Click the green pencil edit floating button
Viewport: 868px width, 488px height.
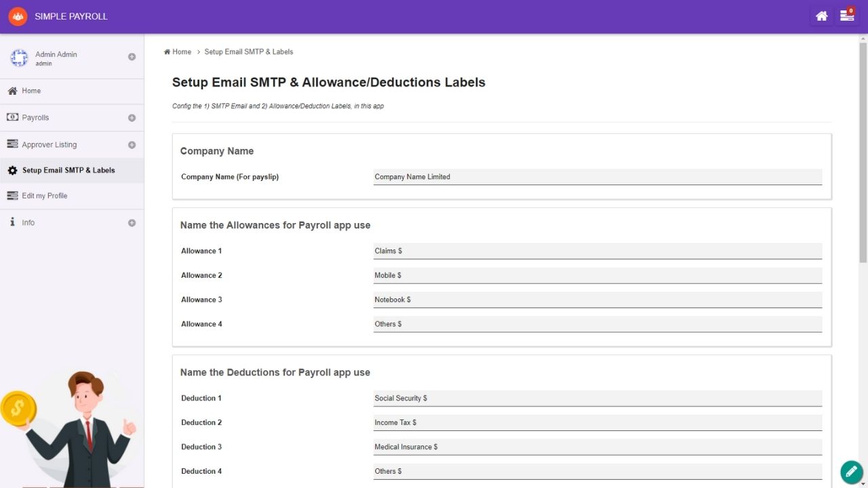click(851, 472)
